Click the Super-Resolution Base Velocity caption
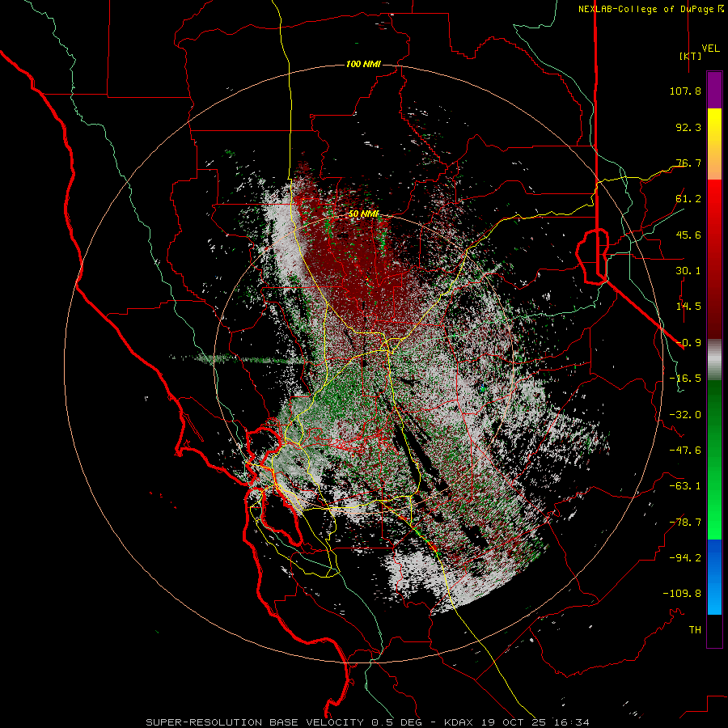The width and height of the screenshot is (728, 728). 367,722
